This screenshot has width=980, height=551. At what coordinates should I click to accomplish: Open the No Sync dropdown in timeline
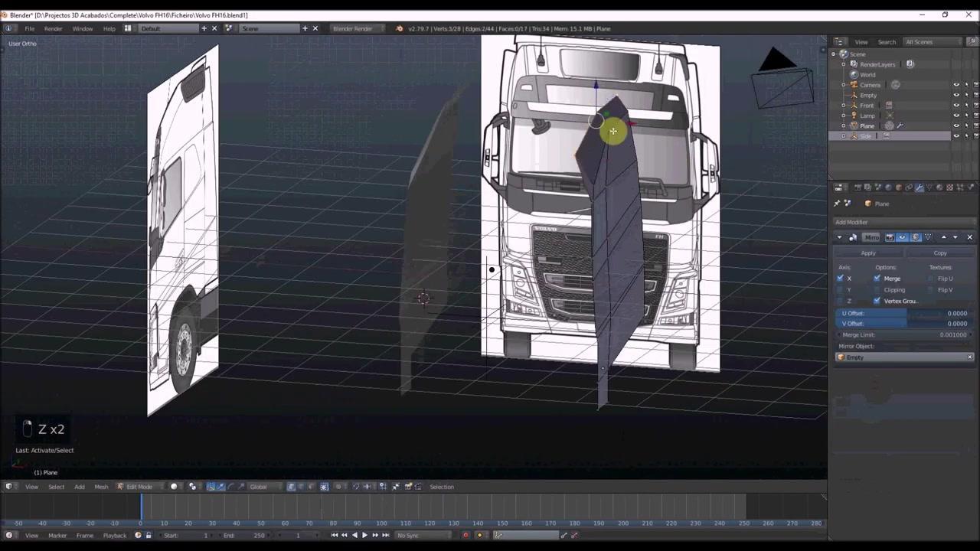[x=423, y=535]
